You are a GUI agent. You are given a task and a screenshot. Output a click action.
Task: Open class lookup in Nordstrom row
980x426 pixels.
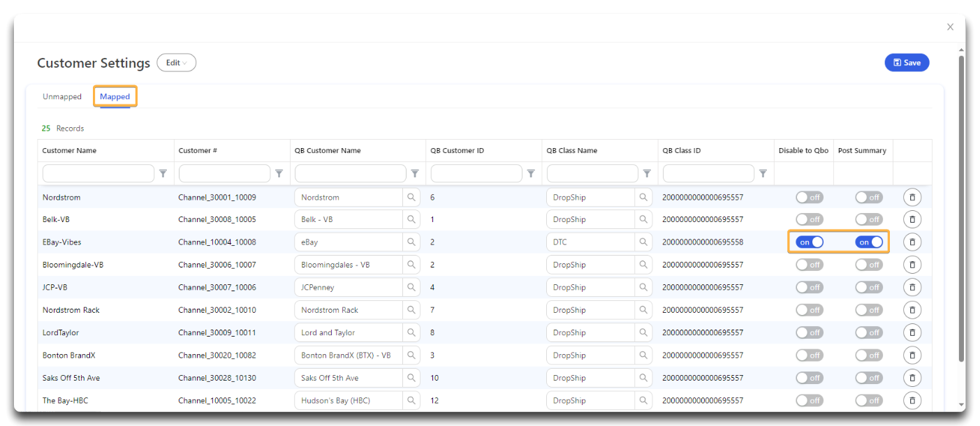[643, 198]
